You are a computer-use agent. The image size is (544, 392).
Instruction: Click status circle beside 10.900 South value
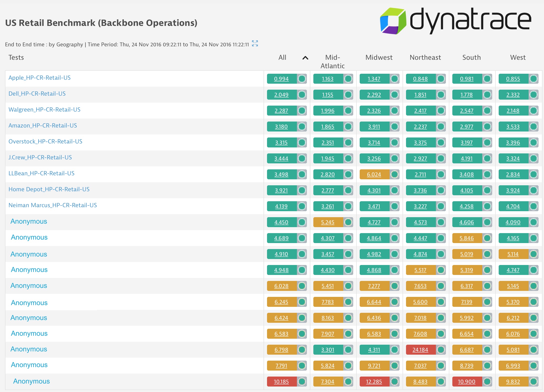[487, 382]
